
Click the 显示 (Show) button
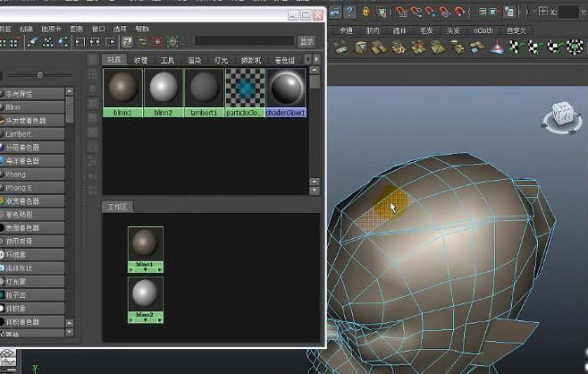tap(307, 41)
